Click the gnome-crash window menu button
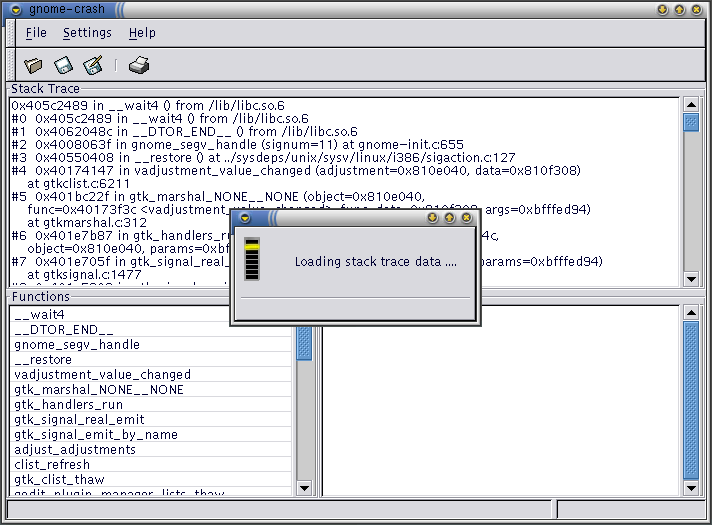This screenshot has width=712, height=525. [x=16, y=10]
